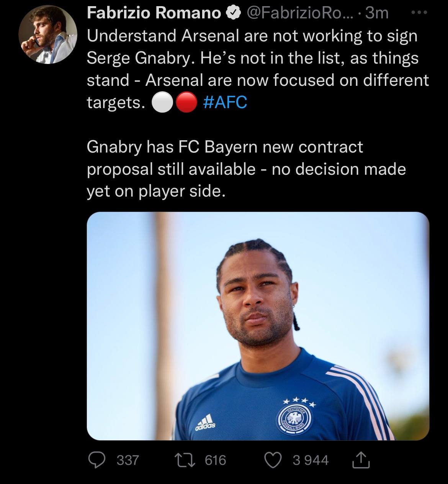Screen dimensions: 448x484
Task: Click the 616 retweets count
Action: point(216,460)
